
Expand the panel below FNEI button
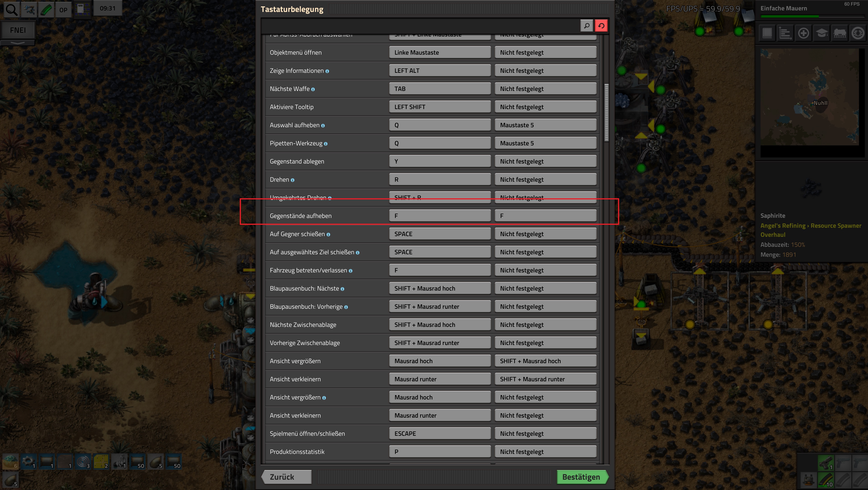point(17,43)
